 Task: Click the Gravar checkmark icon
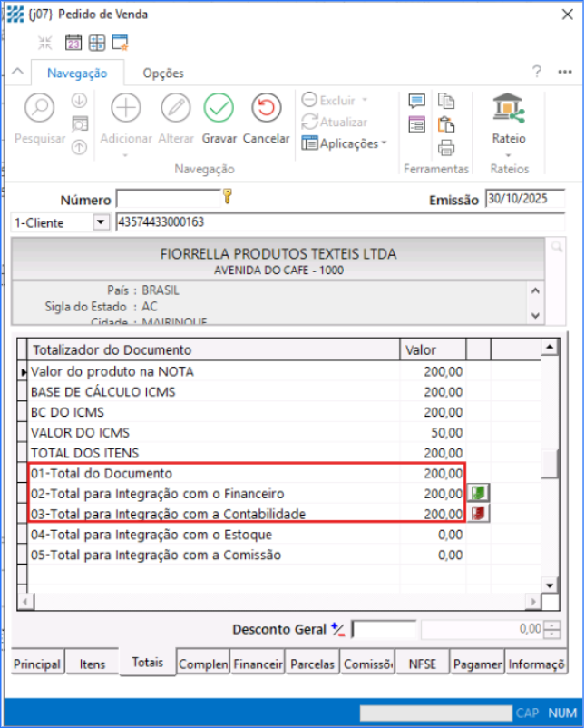click(x=219, y=108)
